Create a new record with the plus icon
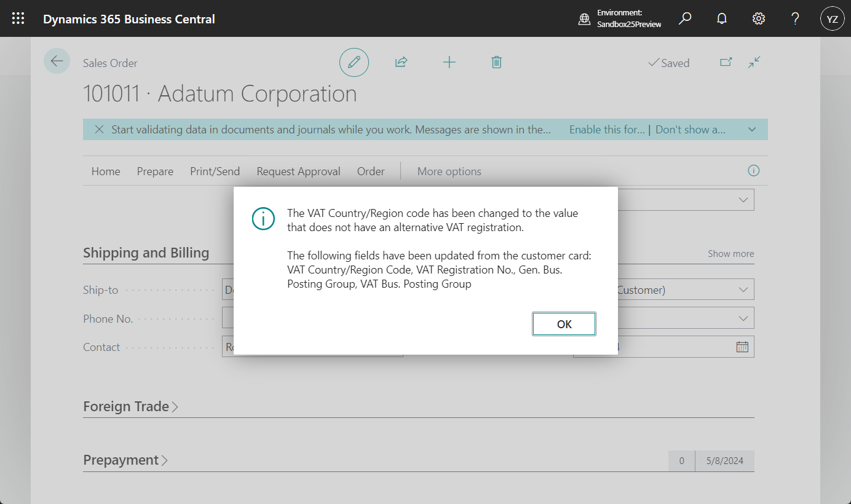This screenshot has width=851, height=504. point(449,62)
